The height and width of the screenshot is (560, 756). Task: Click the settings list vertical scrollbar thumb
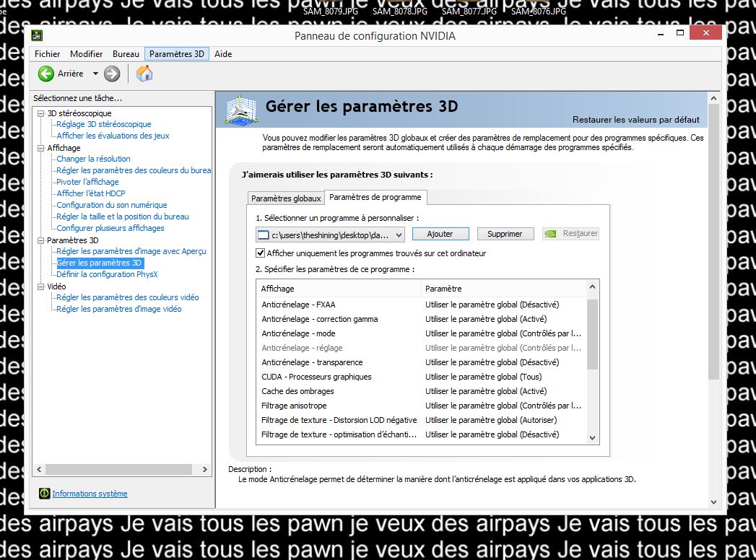pyautogui.click(x=593, y=334)
